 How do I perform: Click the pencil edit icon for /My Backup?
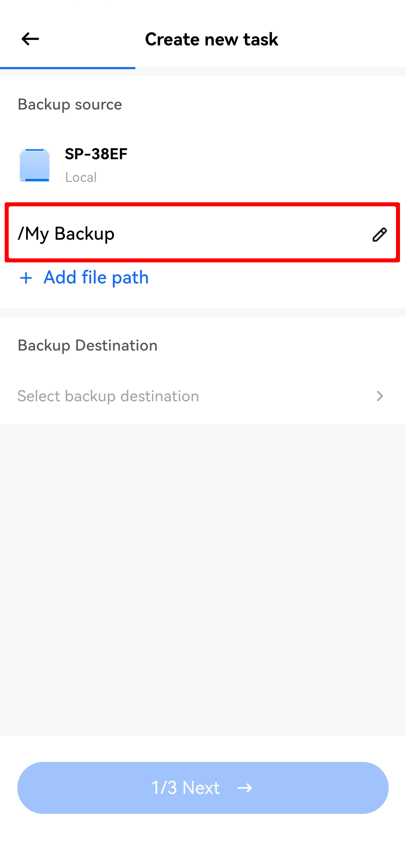pyautogui.click(x=379, y=234)
